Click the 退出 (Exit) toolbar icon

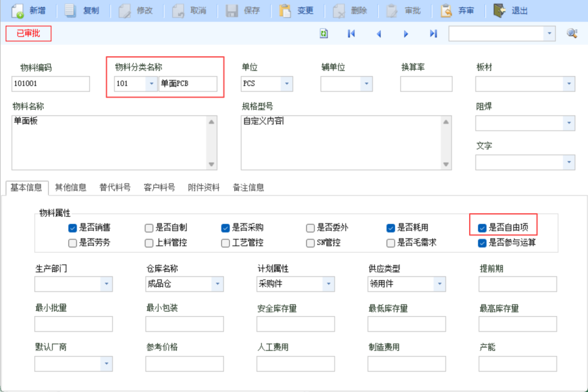pyautogui.click(x=500, y=10)
